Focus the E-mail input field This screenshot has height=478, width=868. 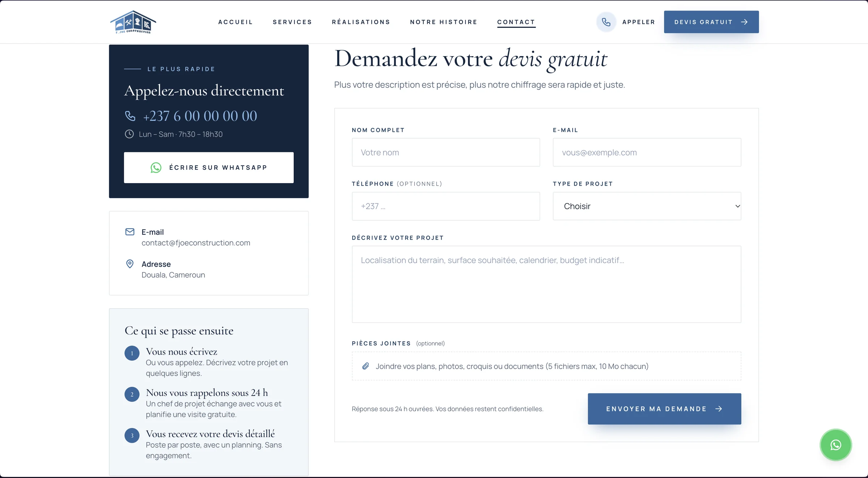tap(647, 152)
